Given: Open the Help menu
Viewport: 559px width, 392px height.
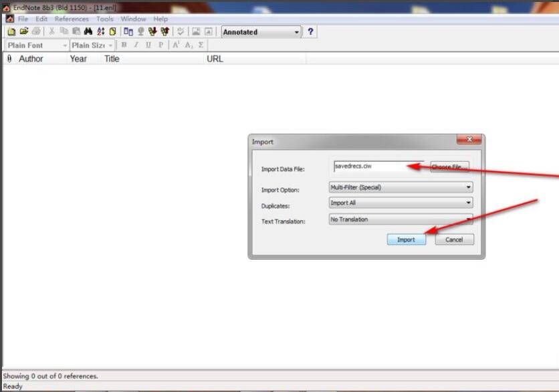Looking at the screenshot, I should pos(160,19).
